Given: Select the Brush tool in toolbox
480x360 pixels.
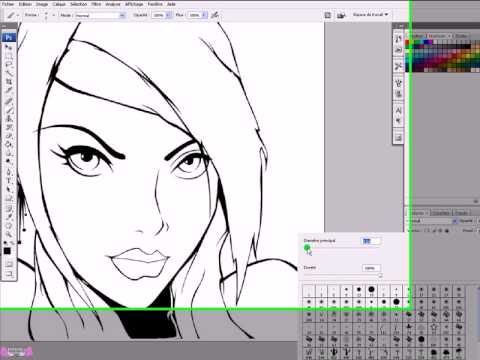Looking at the screenshot, I should 9,111.
